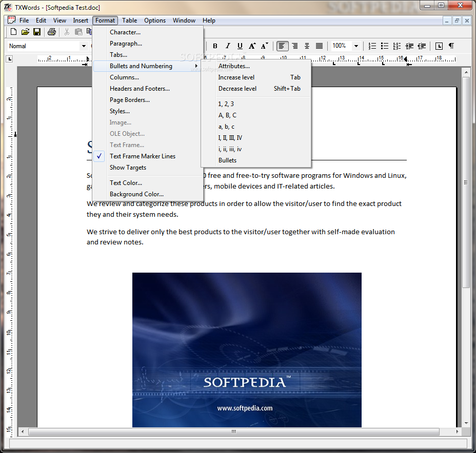This screenshot has height=453, width=476.
Task: Click the tab type selector beside ruler
Action: [10, 59]
